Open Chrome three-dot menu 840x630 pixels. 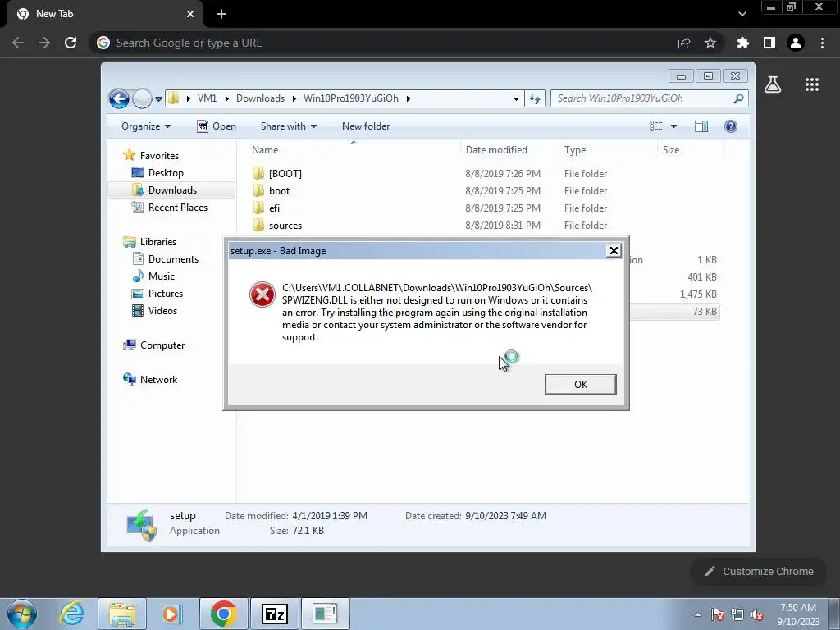click(x=822, y=43)
